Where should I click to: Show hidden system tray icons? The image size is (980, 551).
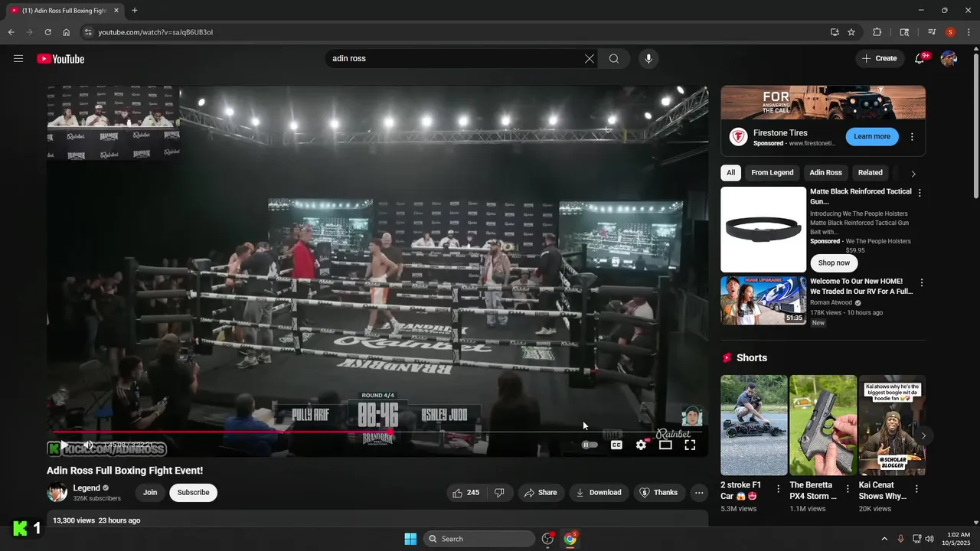pyautogui.click(x=884, y=539)
